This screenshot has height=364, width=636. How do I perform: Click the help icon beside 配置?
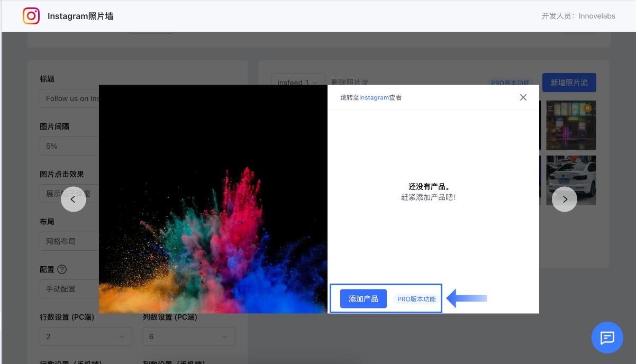(62, 269)
